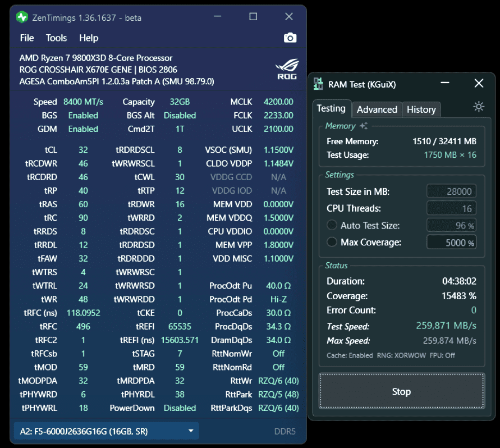
Task: Click the sparkle icon beside Memory heading
Action: point(364,126)
